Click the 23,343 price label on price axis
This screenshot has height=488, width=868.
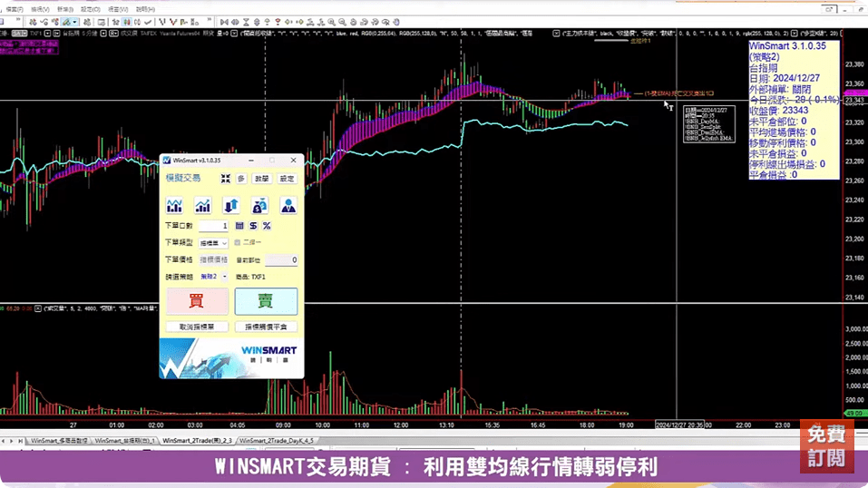click(x=854, y=101)
